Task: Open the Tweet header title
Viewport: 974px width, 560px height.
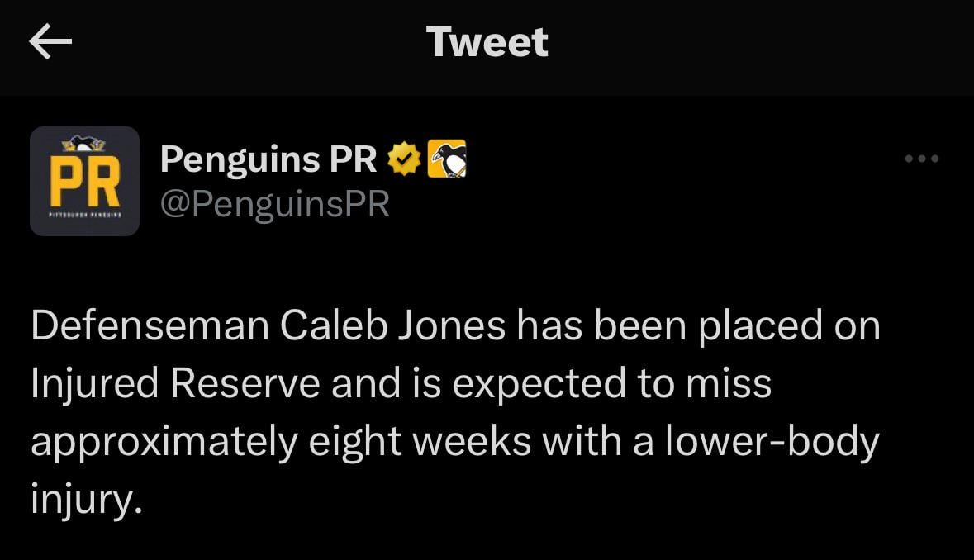Action: coord(487,42)
